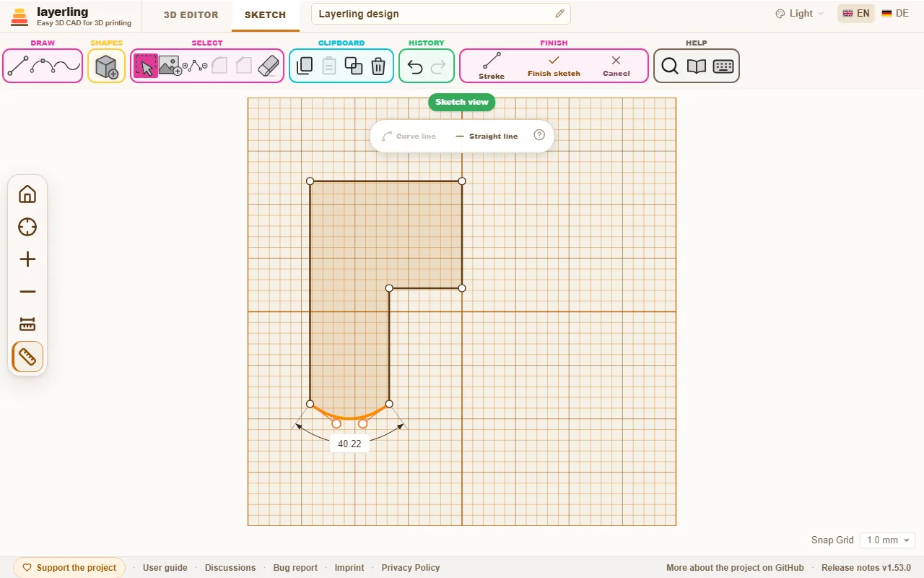Toggle the measurement ruler tool
This screenshot has width=924, height=578.
coord(27,357)
